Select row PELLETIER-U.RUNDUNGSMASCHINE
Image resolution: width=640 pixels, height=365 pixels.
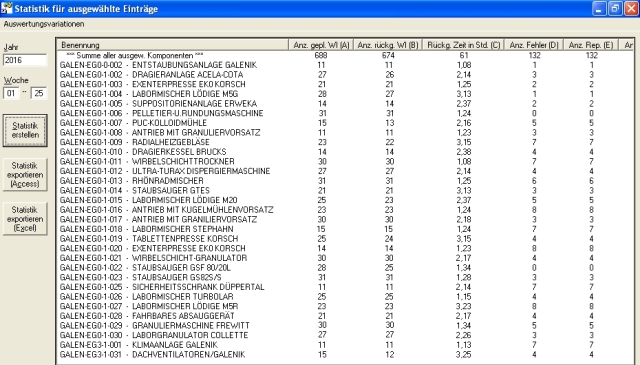point(344,113)
